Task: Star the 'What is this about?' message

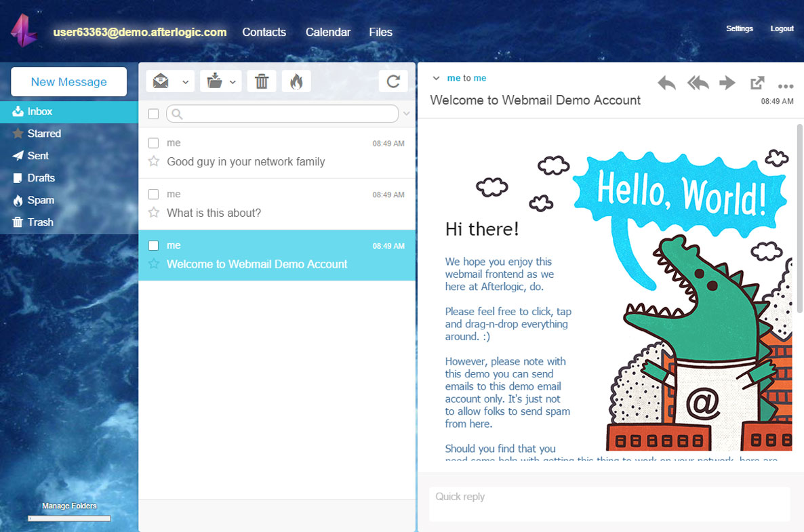Action: [154, 213]
